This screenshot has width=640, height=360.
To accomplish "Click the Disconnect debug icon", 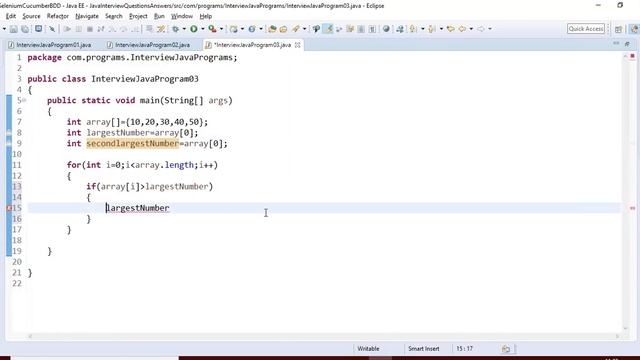I will [x=101, y=29].
